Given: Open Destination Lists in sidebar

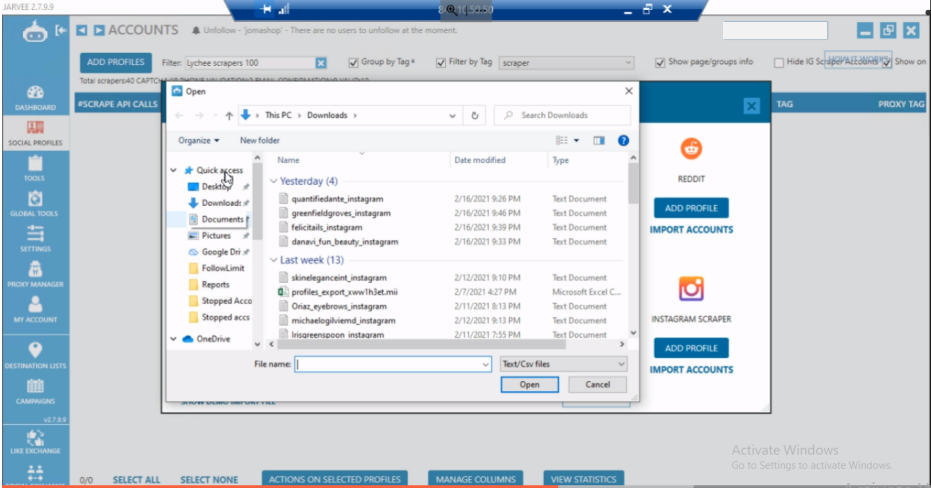Looking at the screenshot, I should pyautogui.click(x=35, y=356).
